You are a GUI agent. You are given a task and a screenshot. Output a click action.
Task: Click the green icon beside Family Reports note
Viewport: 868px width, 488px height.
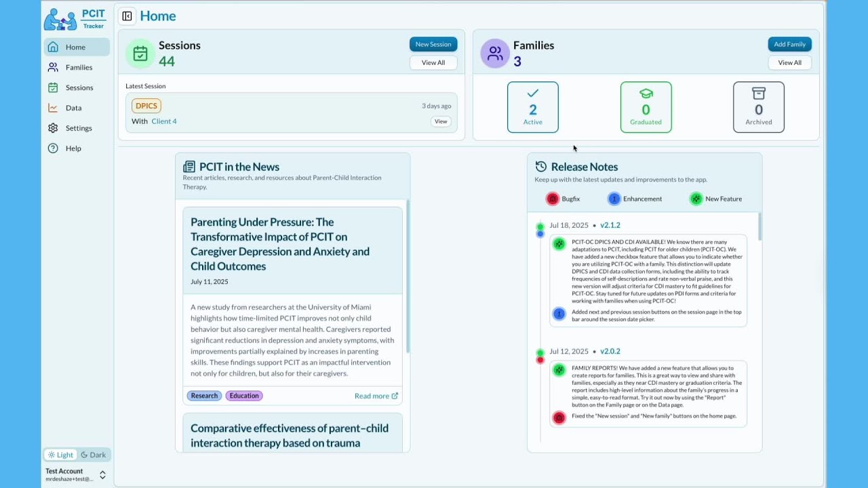tap(559, 370)
